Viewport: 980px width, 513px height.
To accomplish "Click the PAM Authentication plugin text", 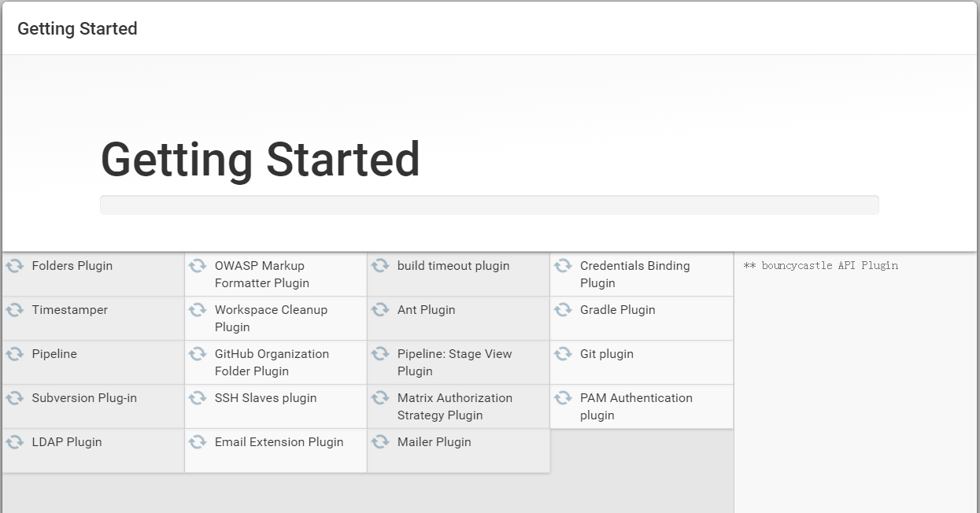I will (x=636, y=407).
